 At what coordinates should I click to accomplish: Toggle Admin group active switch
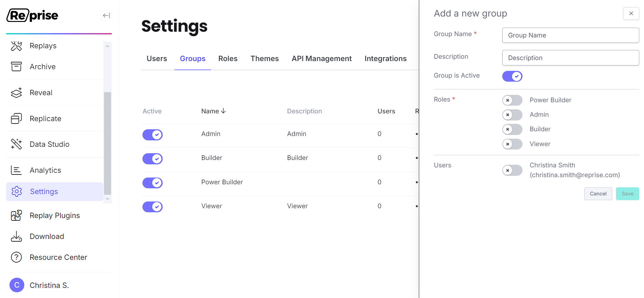[x=153, y=135]
